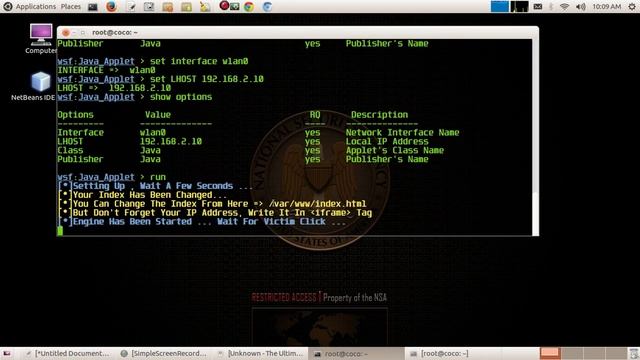Open the system monitor graph applet

pyautogui.click(x=519, y=7)
